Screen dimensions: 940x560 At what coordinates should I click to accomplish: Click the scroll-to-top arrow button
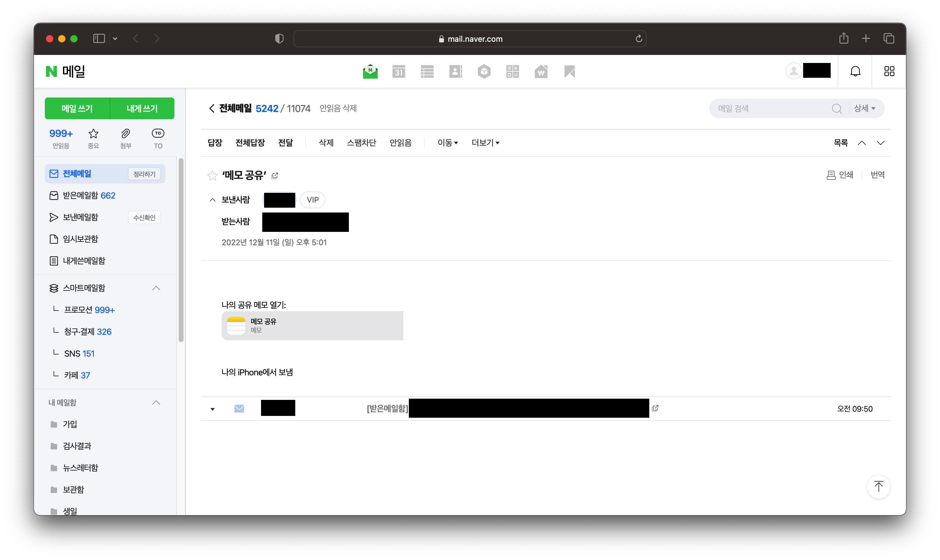878,486
